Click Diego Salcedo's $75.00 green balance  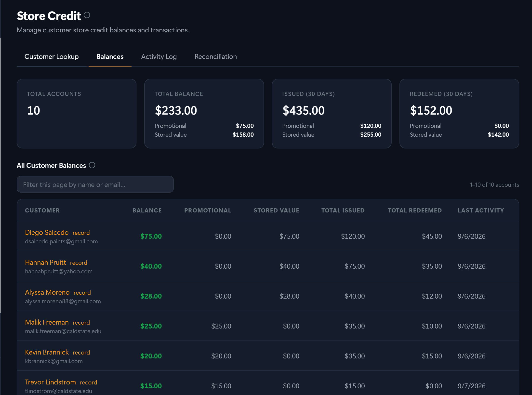point(151,236)
